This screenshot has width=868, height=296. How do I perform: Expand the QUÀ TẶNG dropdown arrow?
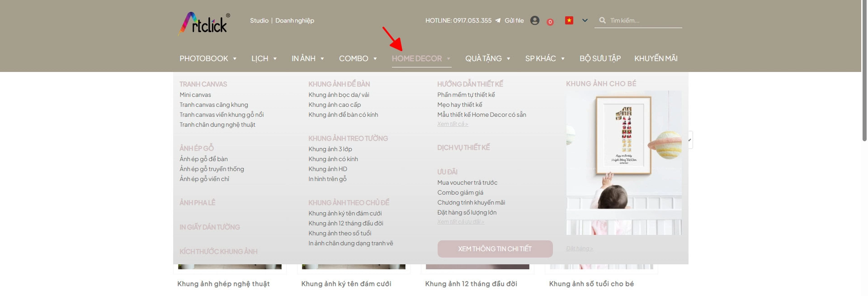coord(509,59)
